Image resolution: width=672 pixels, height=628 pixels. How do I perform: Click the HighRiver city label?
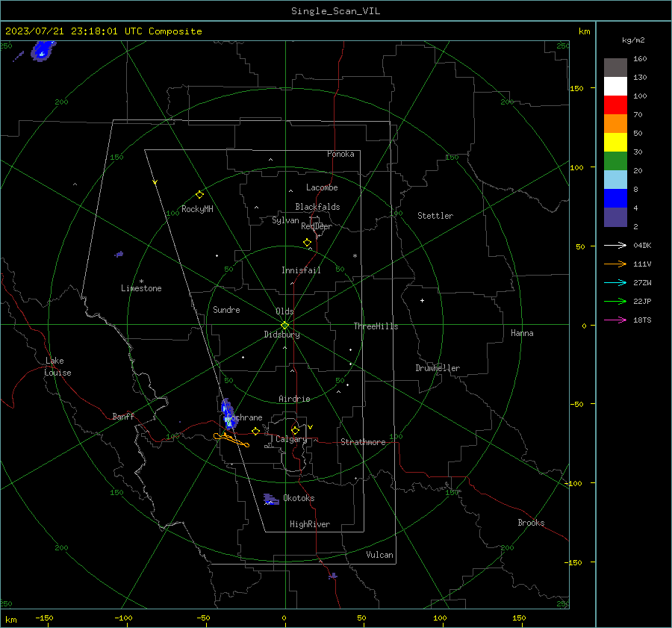pos(310,524)
